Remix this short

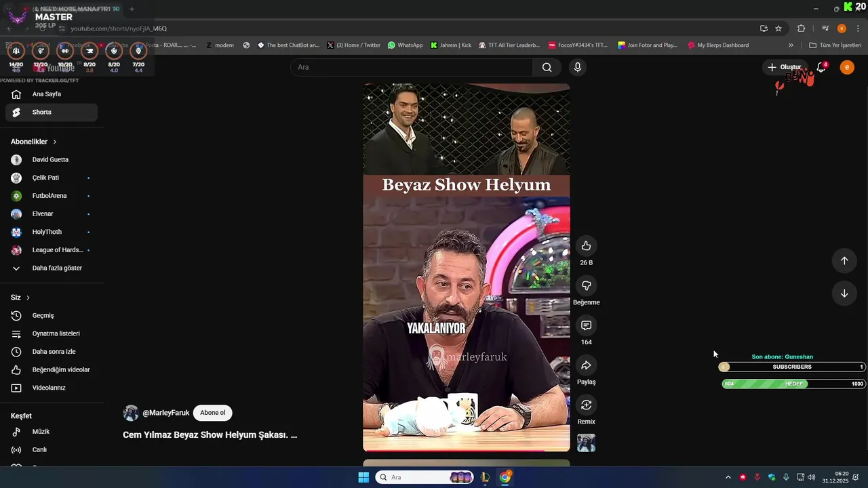586,405
